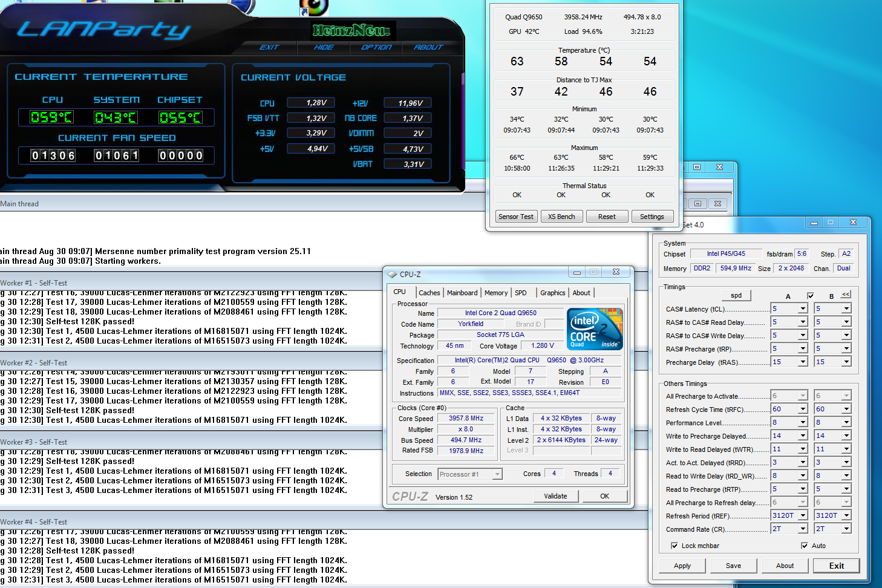882x588 pixels.
Task: Open CAS# Latency (tCL) dropdown in column B
Action: point(846,309)
